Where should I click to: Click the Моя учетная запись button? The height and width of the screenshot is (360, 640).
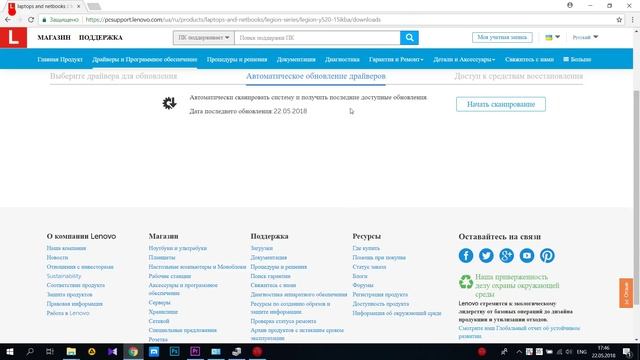[x=502, y=37]
